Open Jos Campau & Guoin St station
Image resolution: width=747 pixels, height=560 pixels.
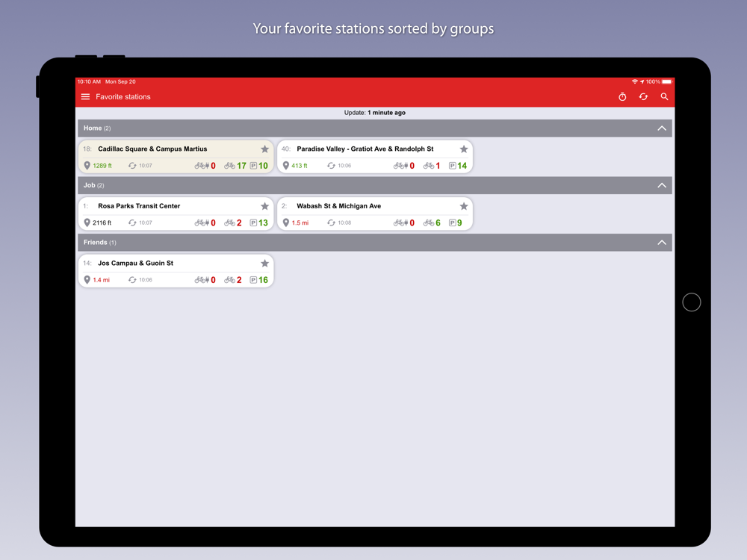point(176,271)
